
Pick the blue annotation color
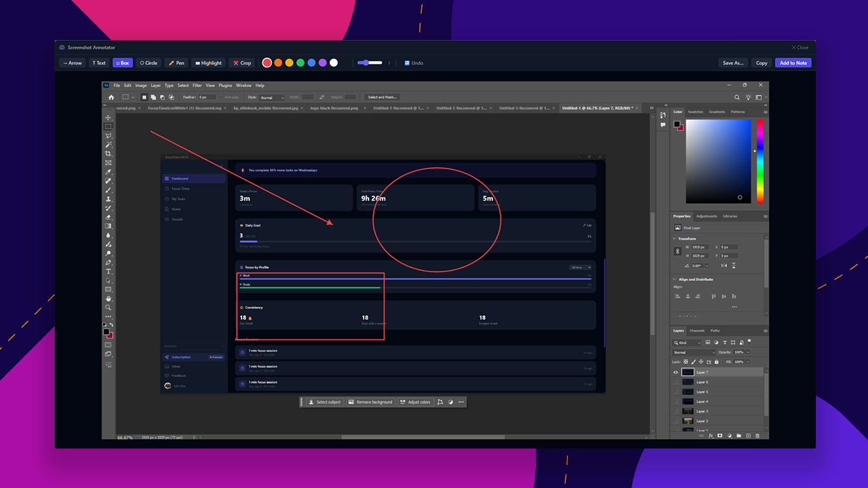(x=311, y=63)
